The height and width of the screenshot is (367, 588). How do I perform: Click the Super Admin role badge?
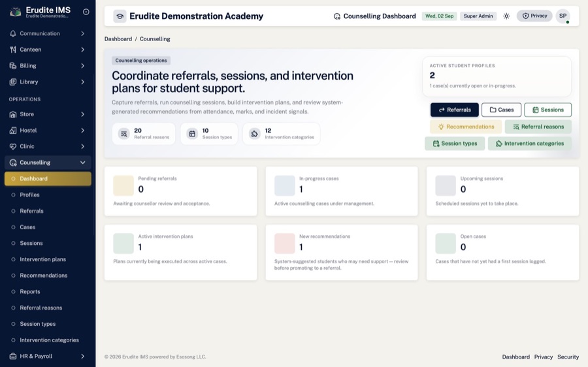tap(478, 16)
